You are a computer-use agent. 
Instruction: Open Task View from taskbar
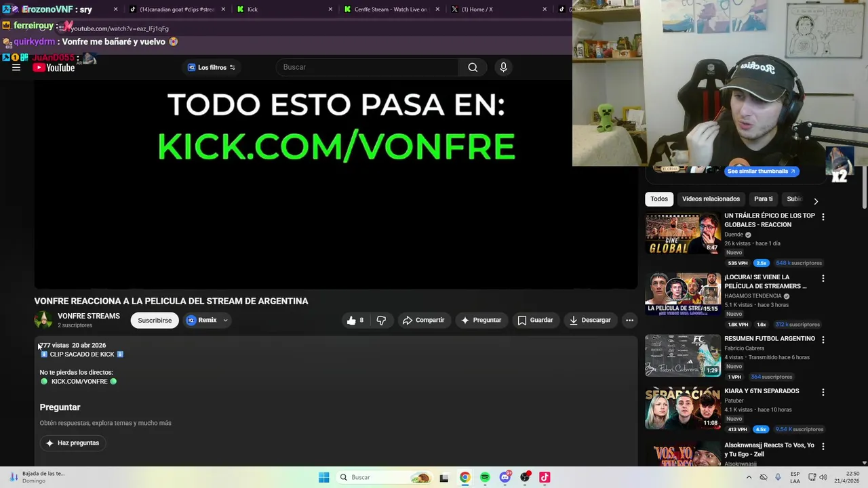click(x=444, y=477)
